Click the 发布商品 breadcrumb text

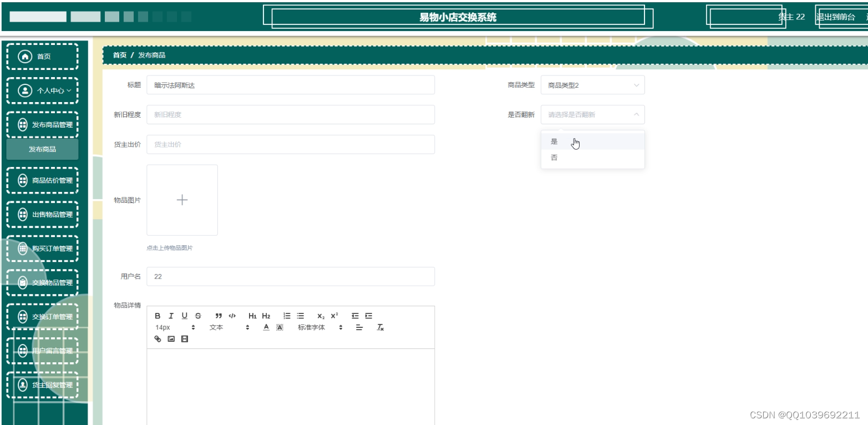152,55
